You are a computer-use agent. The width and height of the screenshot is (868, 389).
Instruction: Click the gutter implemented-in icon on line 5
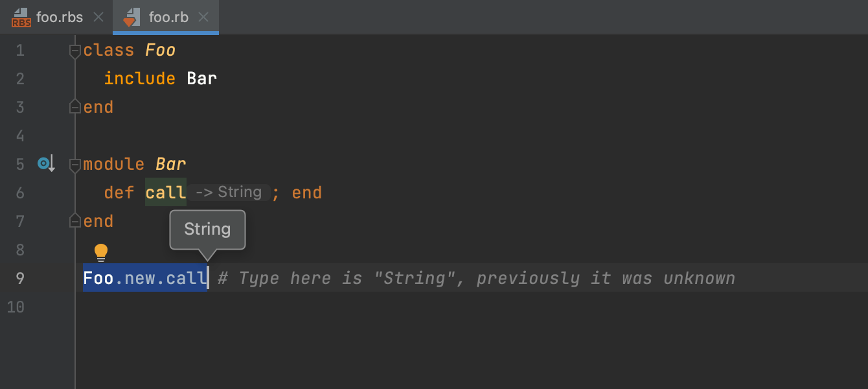pyautogui.click(x=46, y=163)
